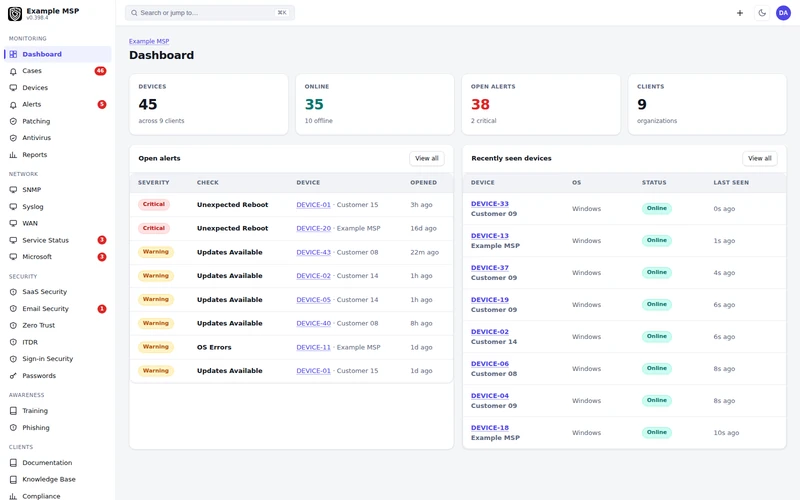This screenshot has height=500, width=800.
Task: Click the Documentation book icon
Action: point(13,463)
